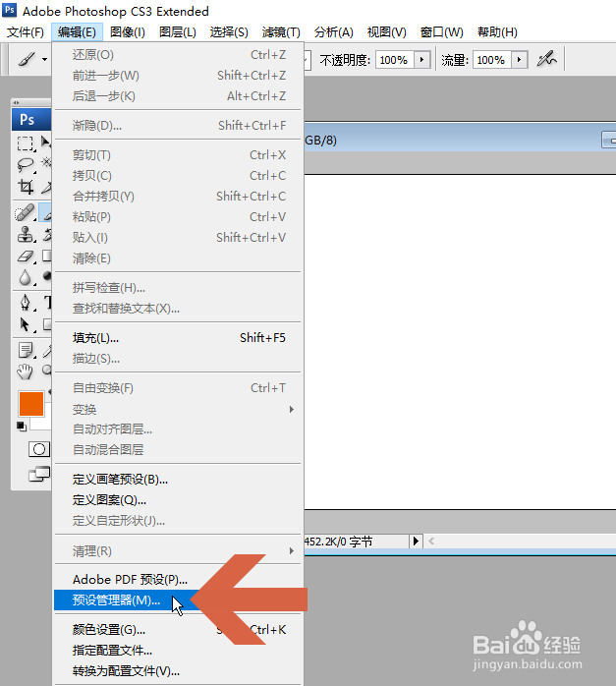Select the Healing Brush tool
Image resolution: width=616 pixels, height=686 pixels.
point(25,213)
